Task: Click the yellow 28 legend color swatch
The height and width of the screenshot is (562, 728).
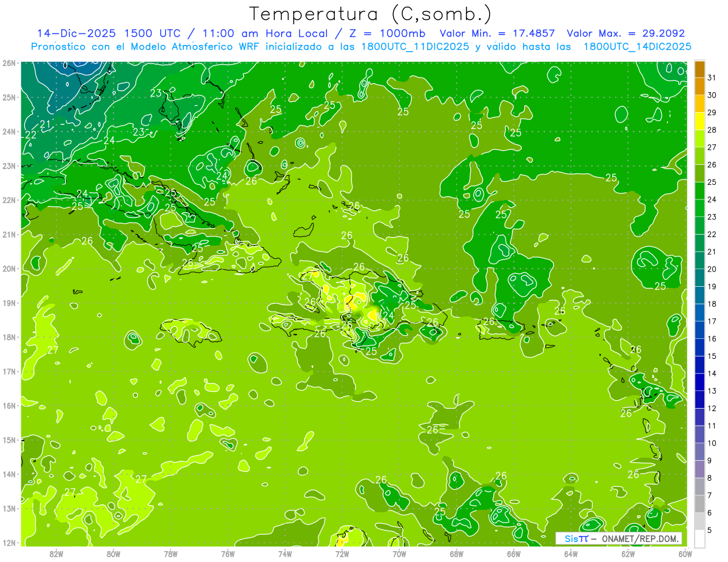Action: [x=699, y=121]
